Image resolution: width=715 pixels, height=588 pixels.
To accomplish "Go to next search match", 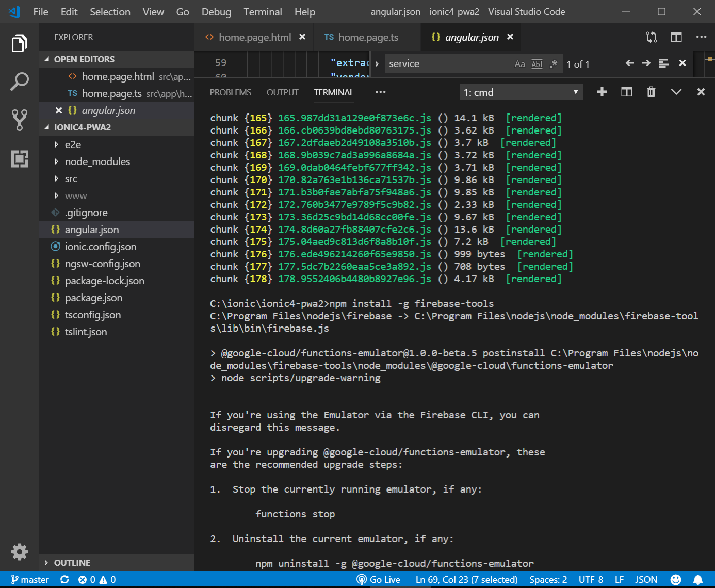I will (646, 63).
